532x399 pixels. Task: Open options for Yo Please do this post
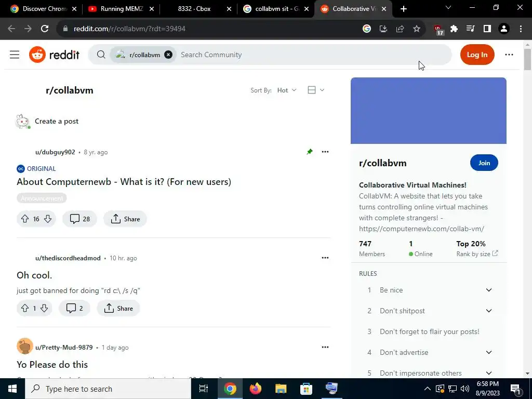(x=325, y=347)
